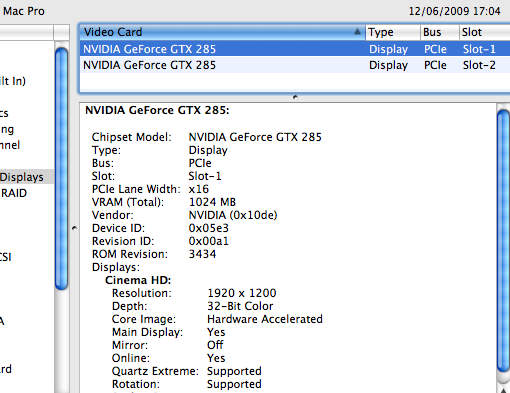Click the Quartz Extreme Supported value
This screenshot has width=510, height=393.
(x=234, y=371)
